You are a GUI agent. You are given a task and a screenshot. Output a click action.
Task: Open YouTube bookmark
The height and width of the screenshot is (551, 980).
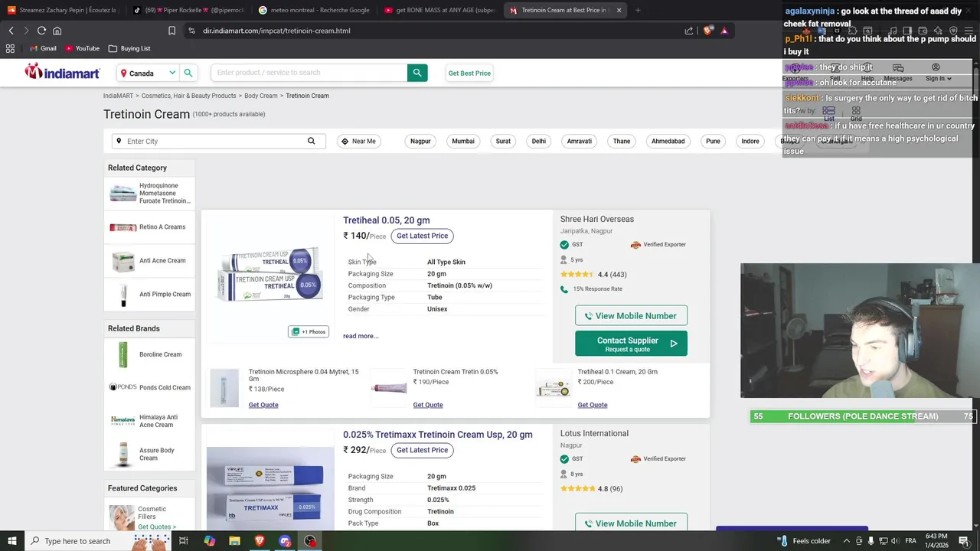click(82, 48)
